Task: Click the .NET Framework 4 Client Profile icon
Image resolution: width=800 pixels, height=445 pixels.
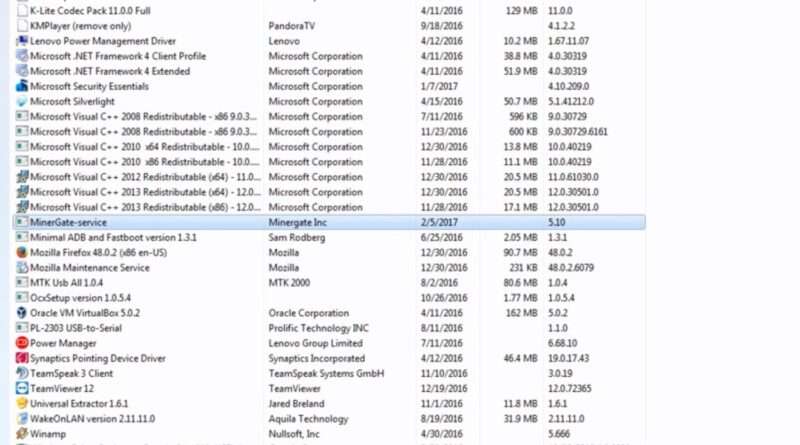Action: 22,56
